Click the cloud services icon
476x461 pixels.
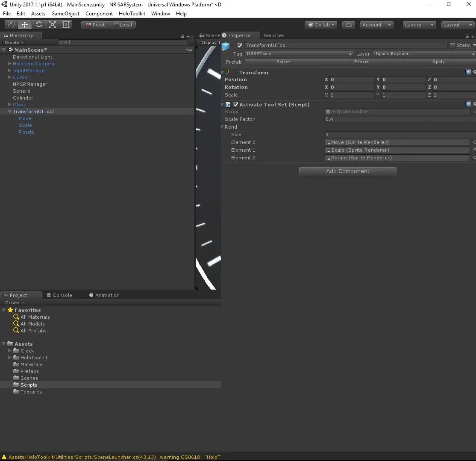coord(349,25)
